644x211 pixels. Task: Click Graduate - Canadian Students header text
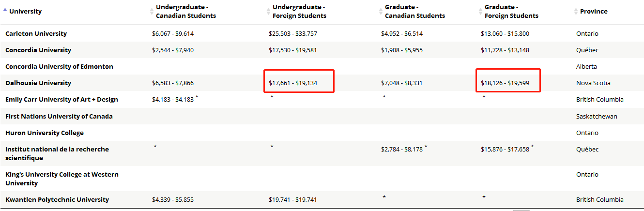pyautogui.click(x=415, y=11)
